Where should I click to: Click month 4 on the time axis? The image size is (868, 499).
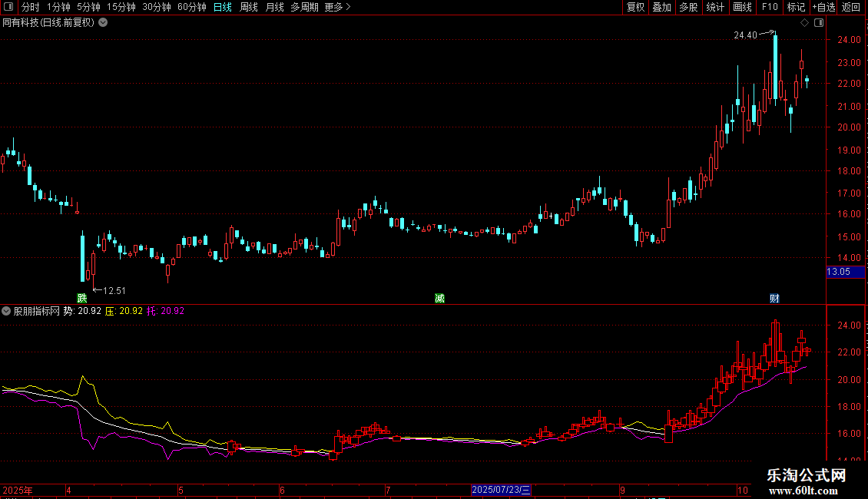click(x=68, y=490)
